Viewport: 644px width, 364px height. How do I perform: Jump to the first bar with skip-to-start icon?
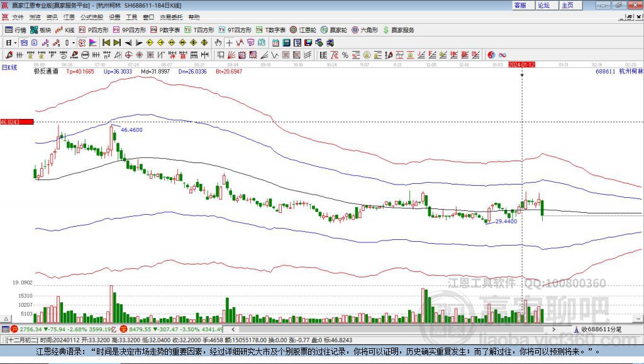tap(106, 42)
